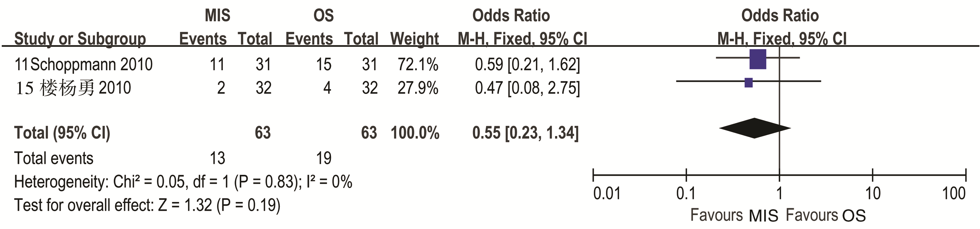Image resolution: width=980 pixels, height=229 pixels.
Task: Click the 0.01 axis tick label
Action: (607, 194)
